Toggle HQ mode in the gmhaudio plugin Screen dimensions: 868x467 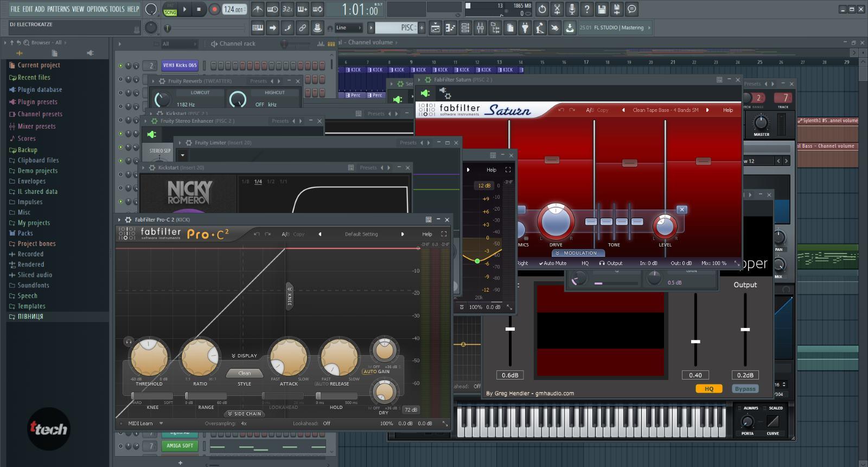coord(709,389)
